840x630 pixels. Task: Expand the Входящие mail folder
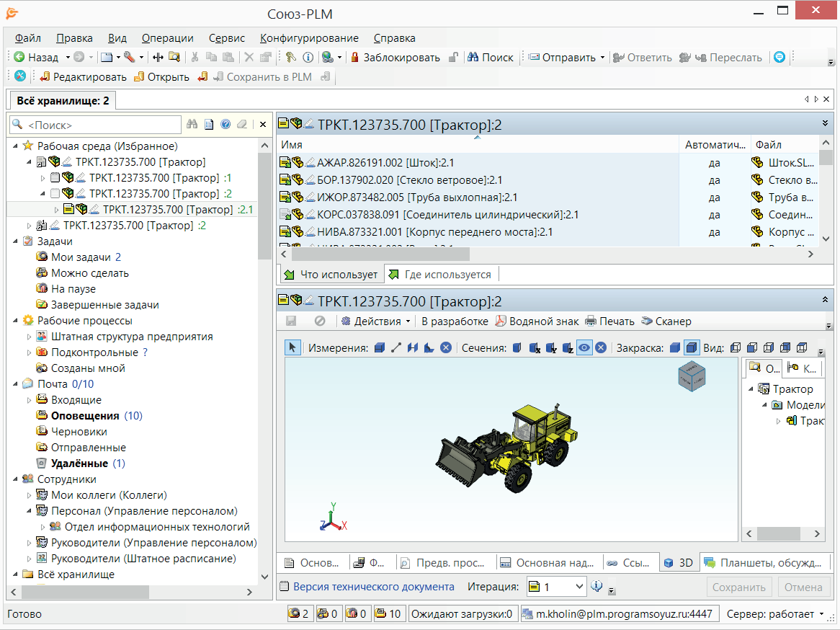click(x=30, y=400)
